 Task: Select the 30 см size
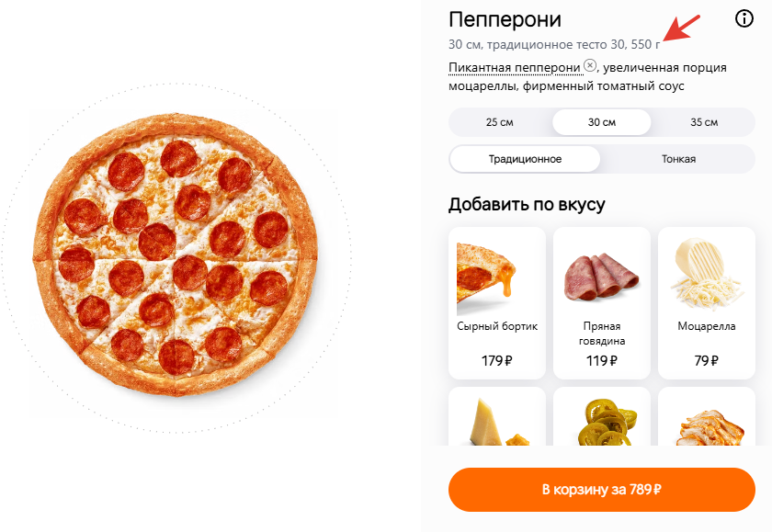[x=602, y=122]
